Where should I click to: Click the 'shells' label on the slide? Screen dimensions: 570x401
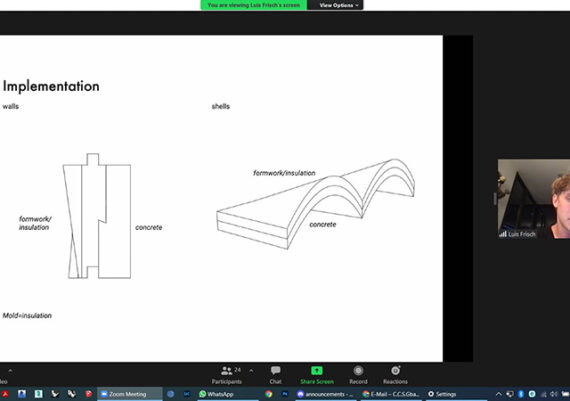point(221,107)
